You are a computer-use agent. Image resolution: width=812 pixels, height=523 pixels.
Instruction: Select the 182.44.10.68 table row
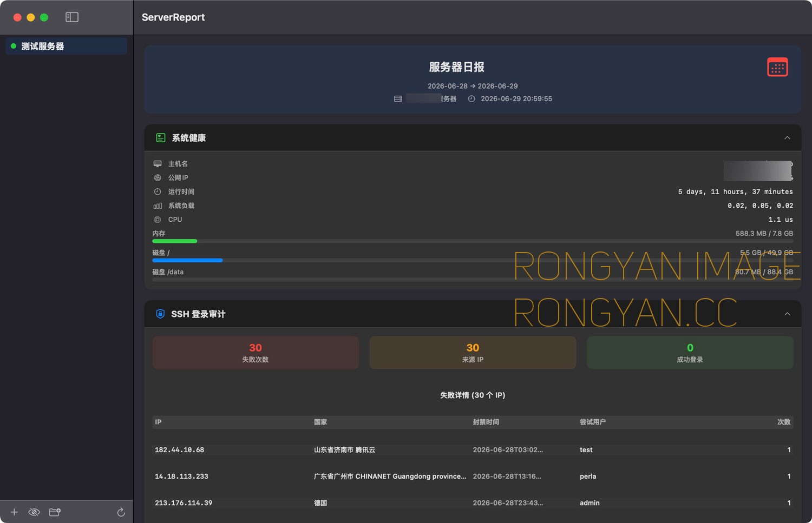(x=473, y=450)
